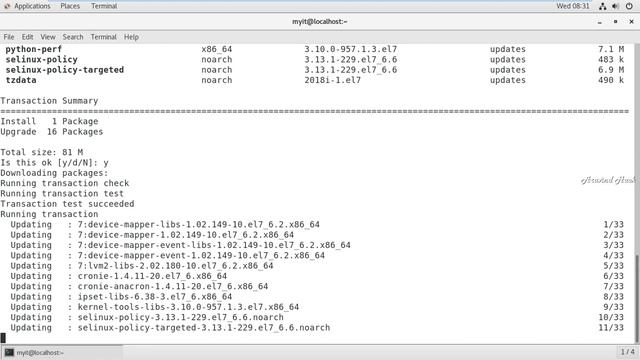Click the volume speaker icon

pos(616,6)
